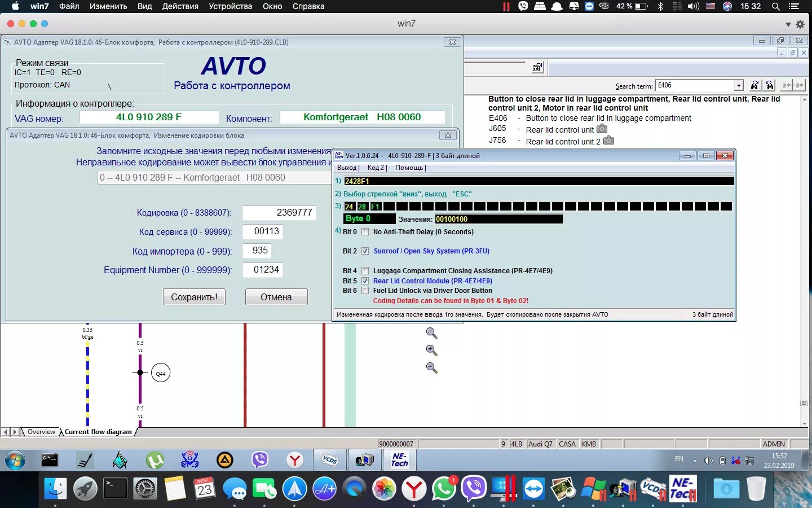The height and width of the screenshot is (508, 812).
Task: Open Viber from the Windows taskbar
Action: click(x=259, y=461)
